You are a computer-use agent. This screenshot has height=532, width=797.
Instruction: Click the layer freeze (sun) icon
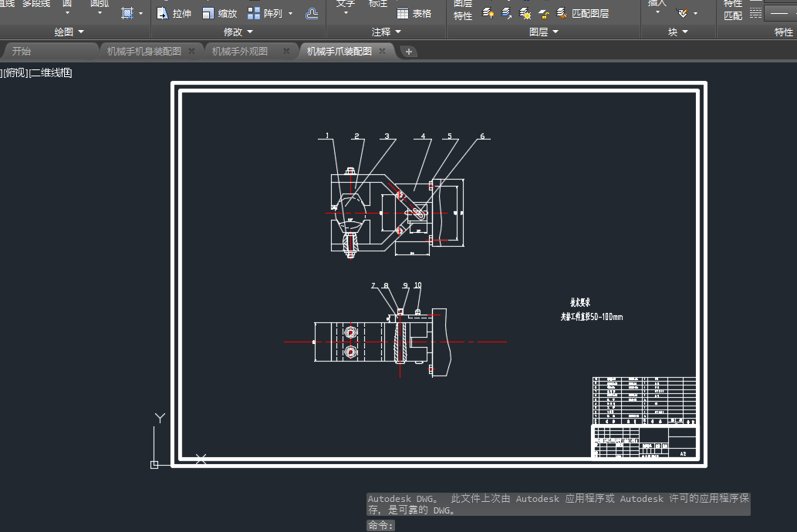[x=525, y=13]
